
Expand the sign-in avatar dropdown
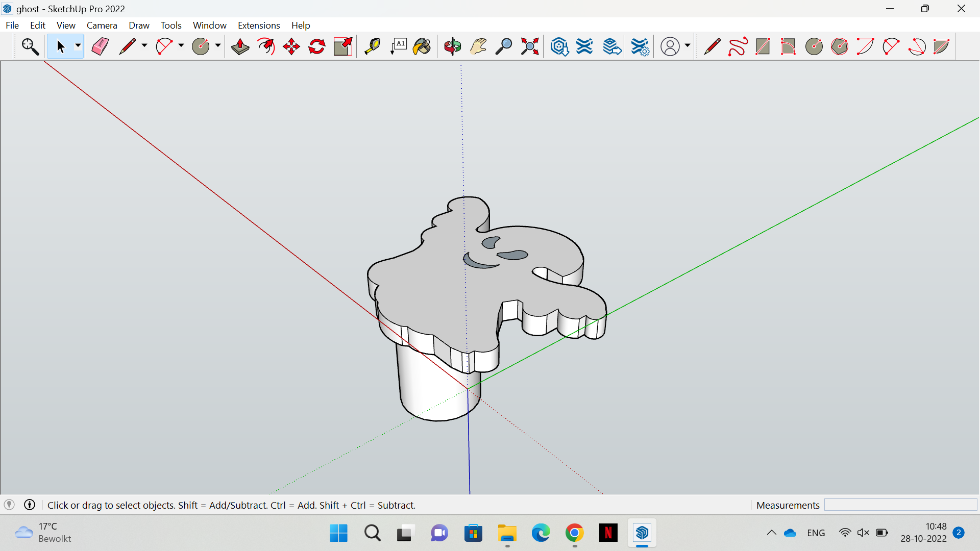tap(687, 46)
